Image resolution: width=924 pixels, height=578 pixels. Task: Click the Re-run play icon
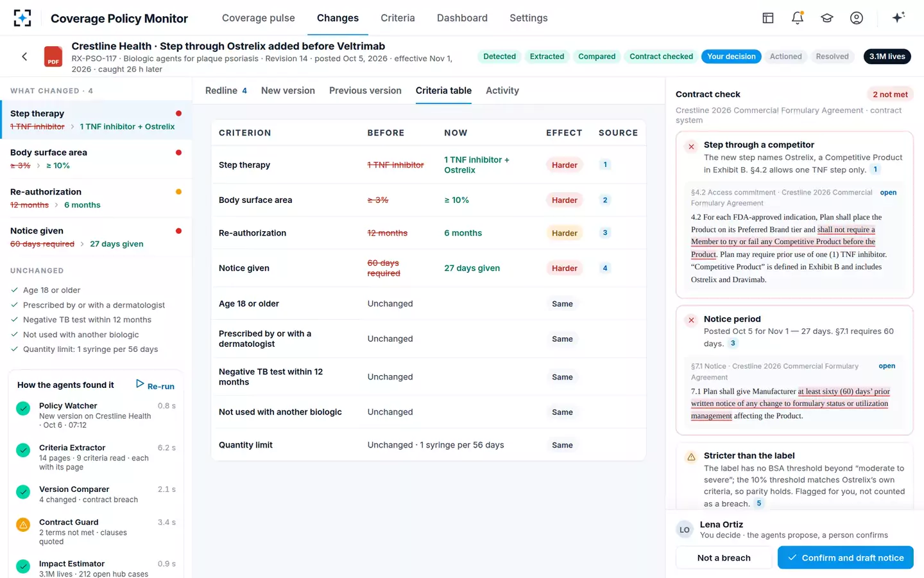point(140,383)
